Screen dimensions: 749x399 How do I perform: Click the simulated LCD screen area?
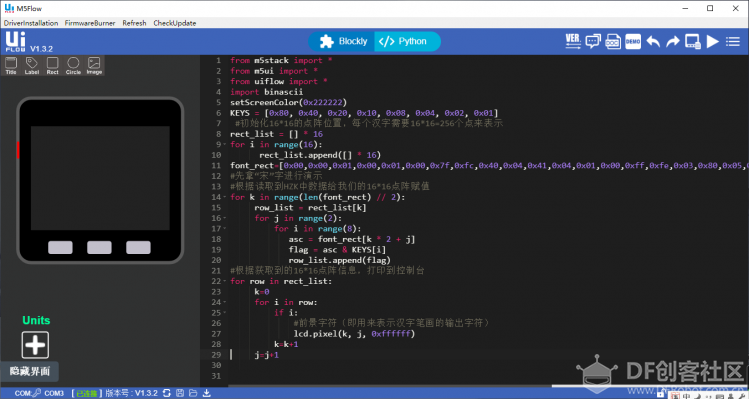click(x=100, y=178)
